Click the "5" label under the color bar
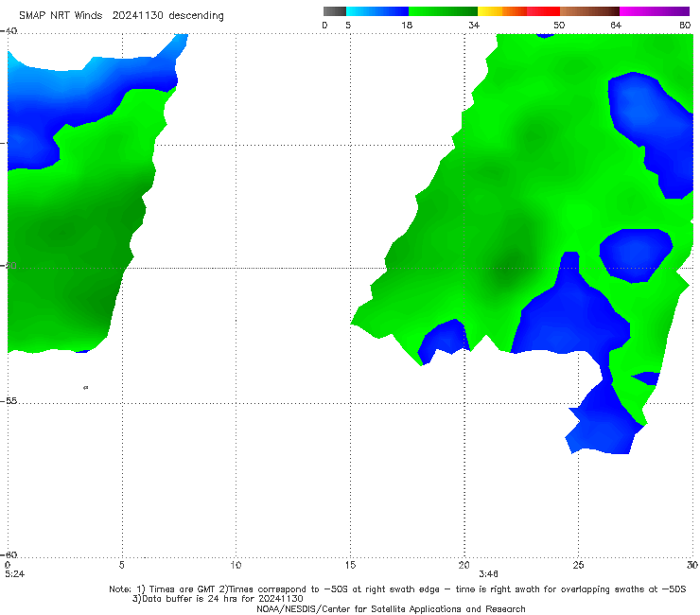Image resolution: width=700 pixels, height=615 pixels. tap(348, 26)
